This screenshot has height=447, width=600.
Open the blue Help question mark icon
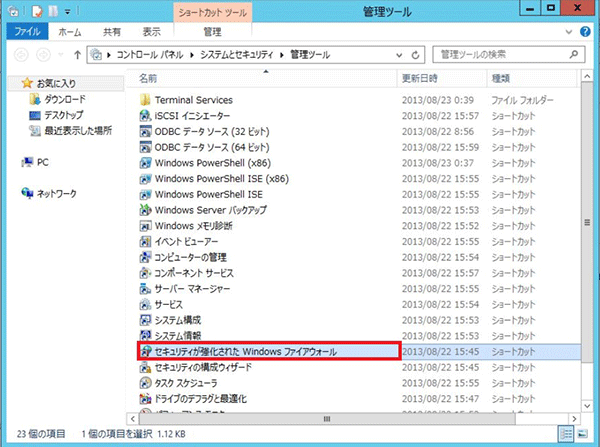click(585, 31)
